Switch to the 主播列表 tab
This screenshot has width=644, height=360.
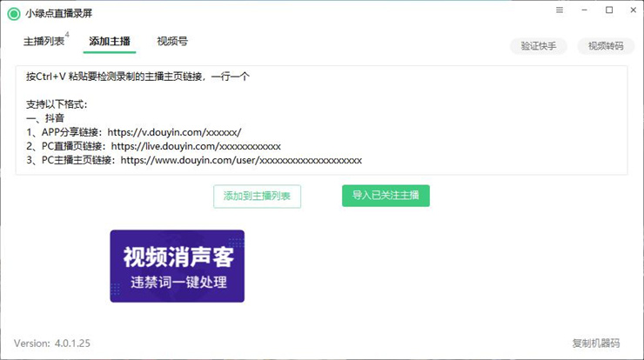[x=44, y=42]
